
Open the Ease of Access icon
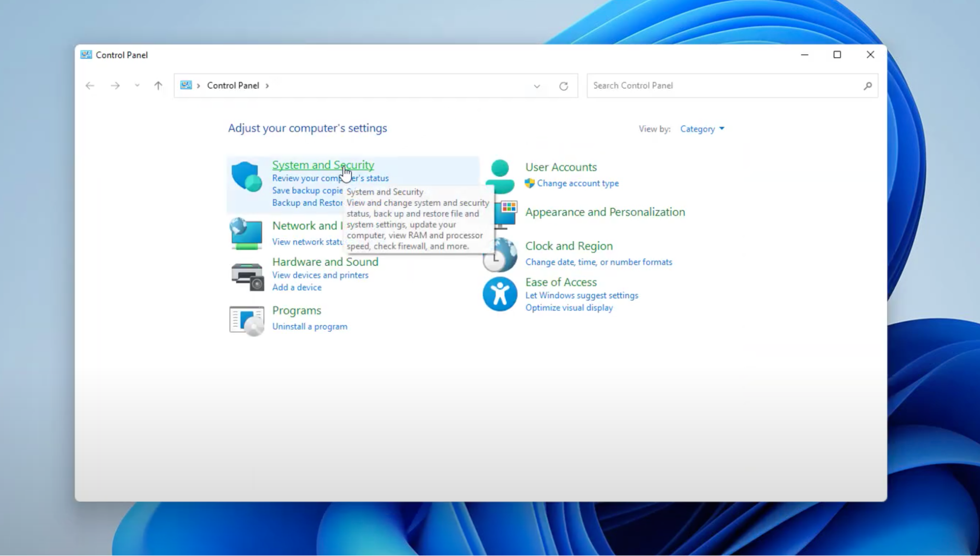point(500,294)
